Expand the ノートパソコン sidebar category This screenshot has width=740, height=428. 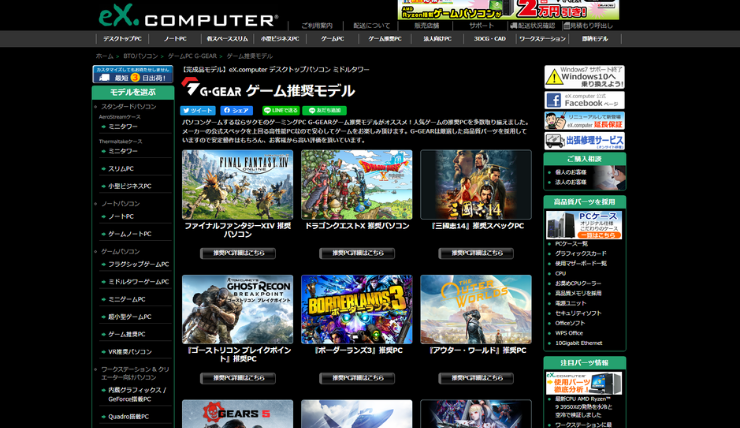click(x=120, y=203)
